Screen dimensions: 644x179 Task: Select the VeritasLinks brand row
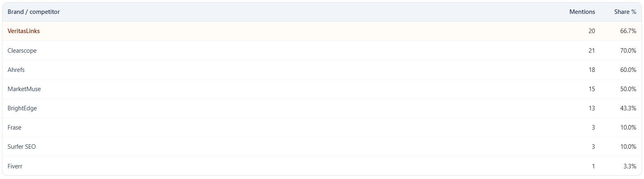24,31
